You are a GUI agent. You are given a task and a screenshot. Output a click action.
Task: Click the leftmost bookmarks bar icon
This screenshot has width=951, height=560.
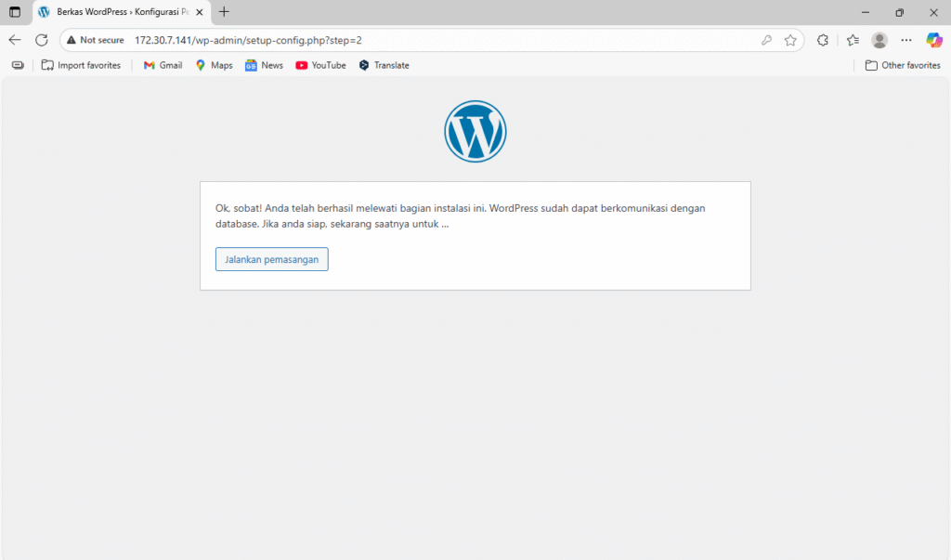pos(19,65)
